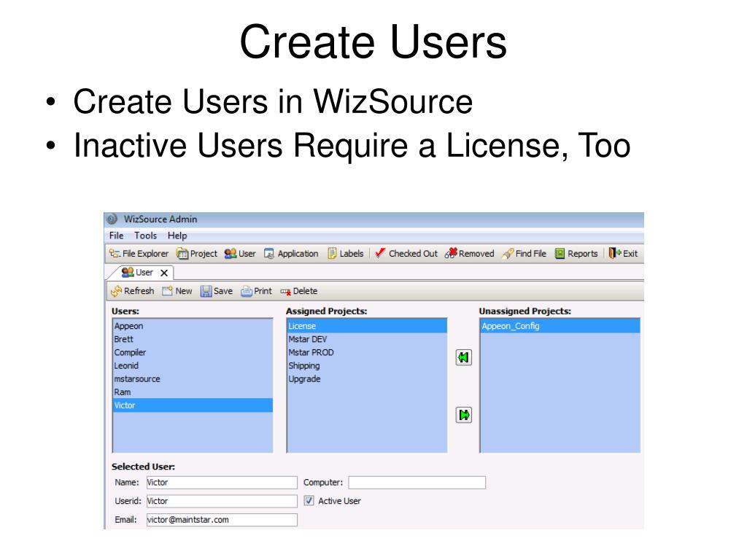Click green left arrow to assign project
The image size is (747, 560).
click(x=463, y=357)
